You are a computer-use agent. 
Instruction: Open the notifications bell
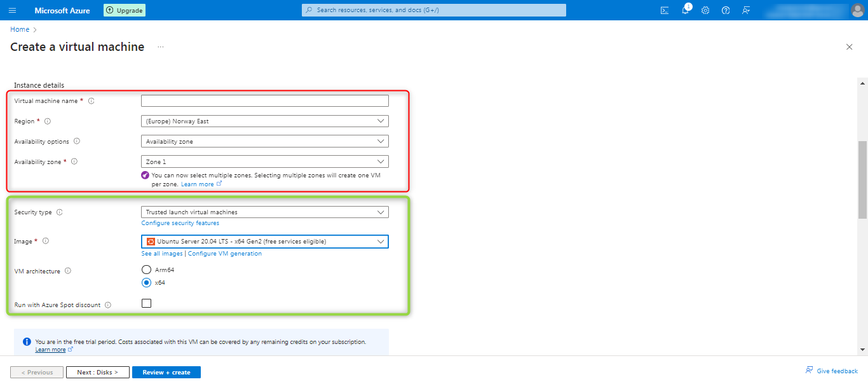[x=685, y=10]
